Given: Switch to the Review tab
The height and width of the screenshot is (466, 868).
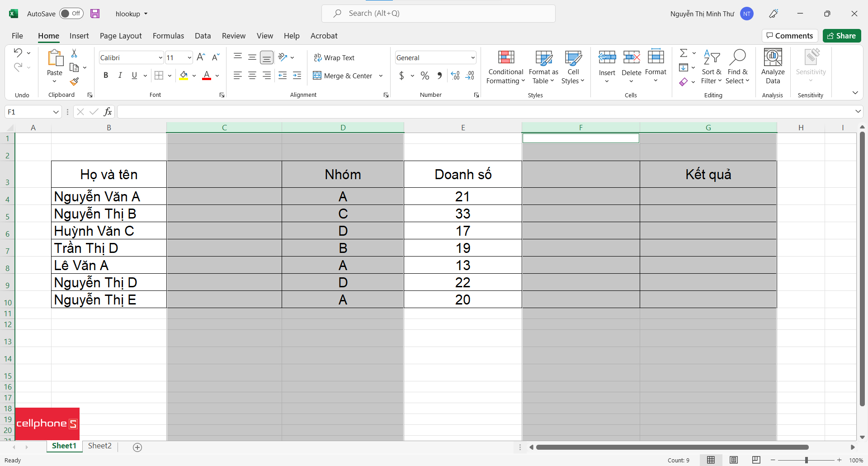Looking at the screenshot, I should pos(234,36).
